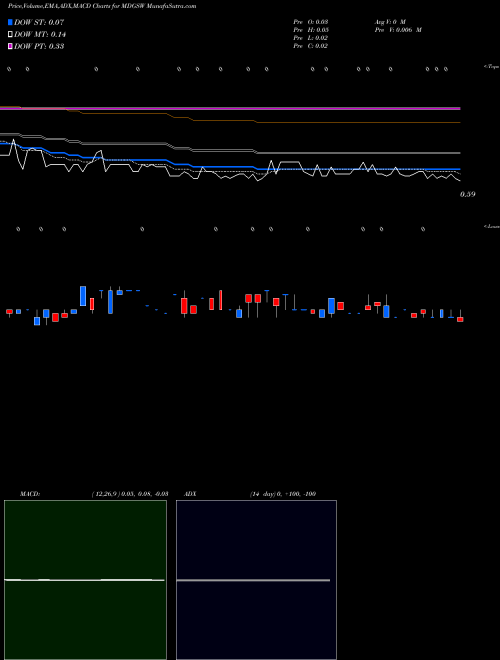Click the ADX (14 day) values text
Screen dimensions: 500x660
pos(283,494)
